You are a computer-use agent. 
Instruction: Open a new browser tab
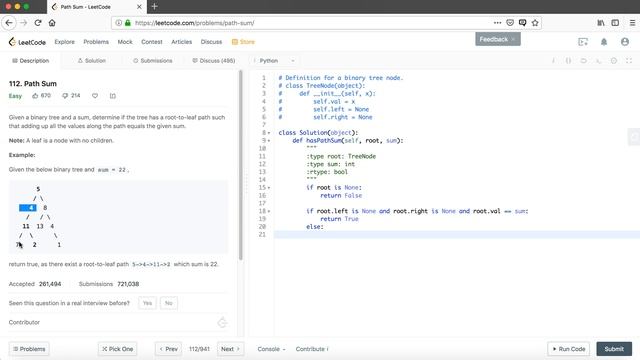[x=154, y=7]
